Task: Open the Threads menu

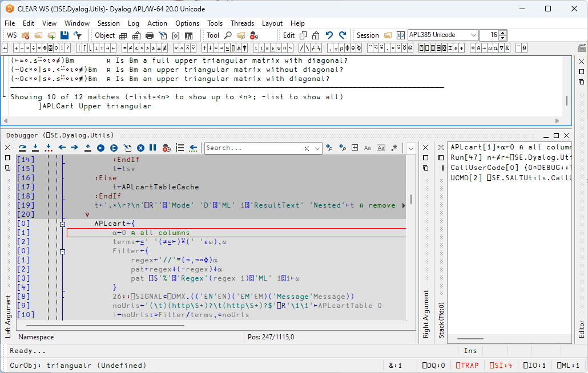Action: tap(242, 23)
